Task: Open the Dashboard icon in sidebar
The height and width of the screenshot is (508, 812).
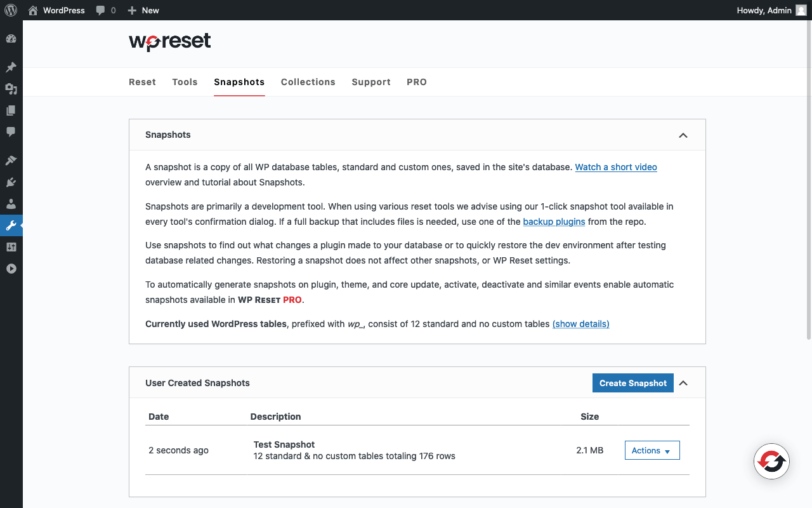Action: pos(11,39)
